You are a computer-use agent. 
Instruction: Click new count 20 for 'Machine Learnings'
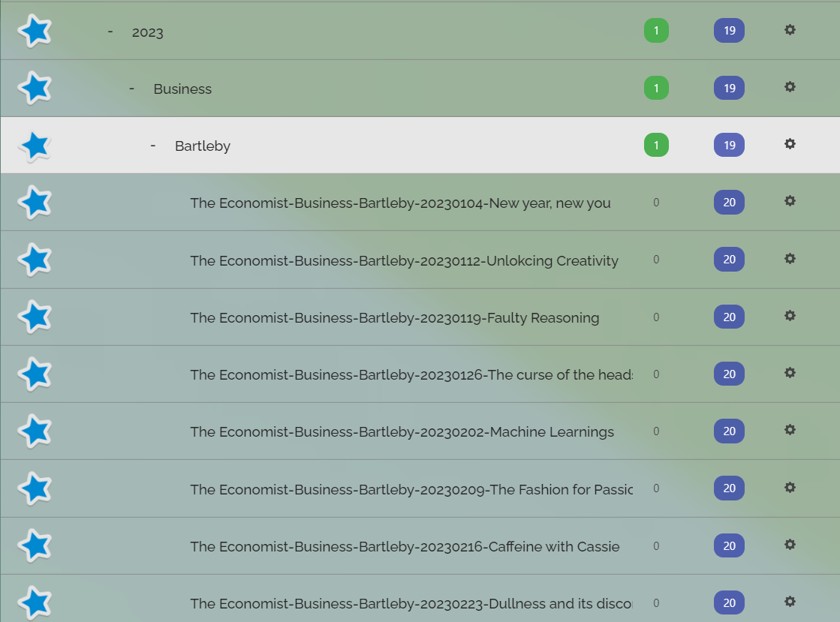729,431
